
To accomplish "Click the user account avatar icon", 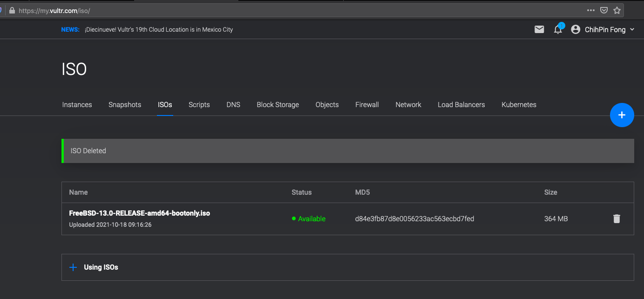I will click(x=576, y=29).
